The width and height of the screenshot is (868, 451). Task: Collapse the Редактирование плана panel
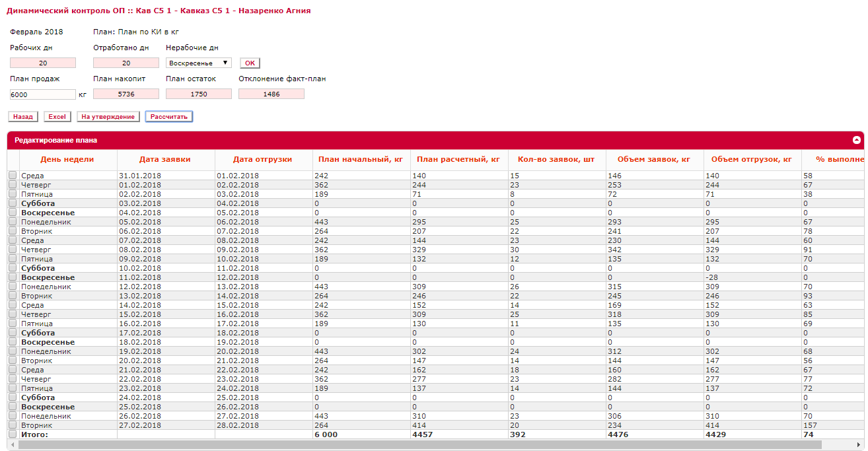point(856,140)
